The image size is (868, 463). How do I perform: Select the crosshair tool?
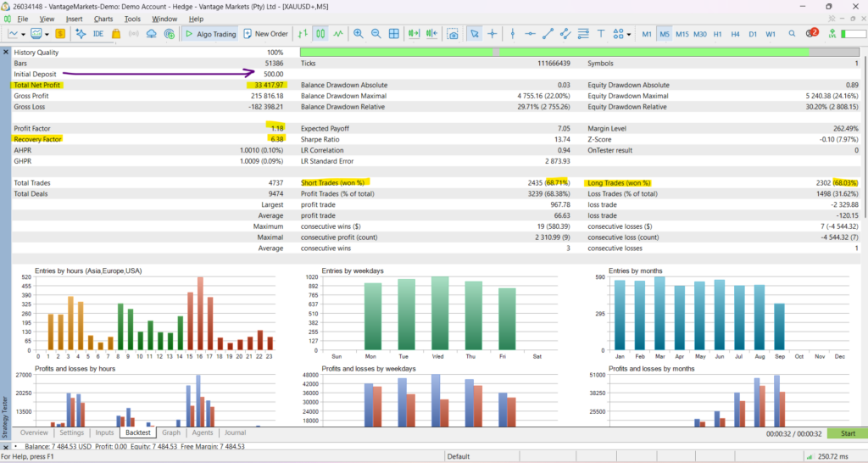point(492,34)
